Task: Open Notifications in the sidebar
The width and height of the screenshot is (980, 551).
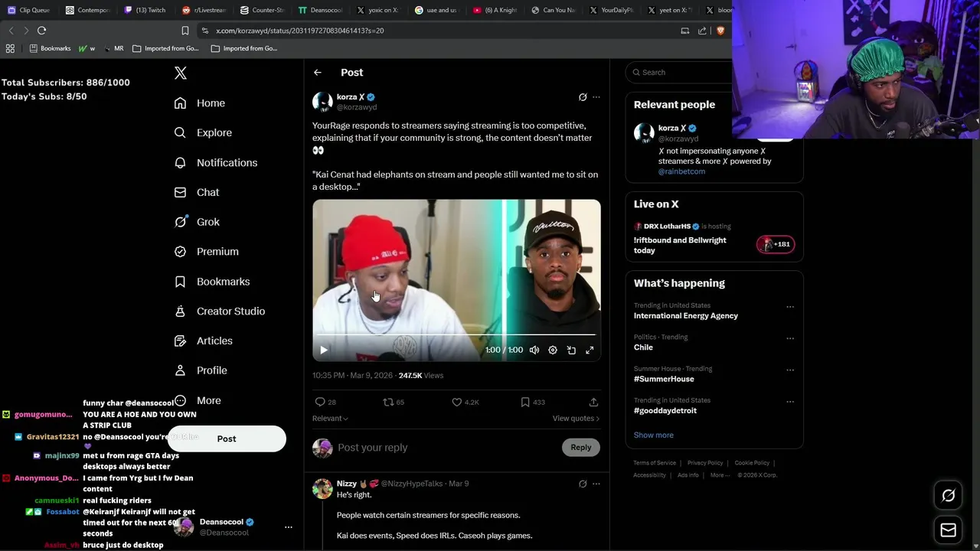Action: [x=215, y=162]
